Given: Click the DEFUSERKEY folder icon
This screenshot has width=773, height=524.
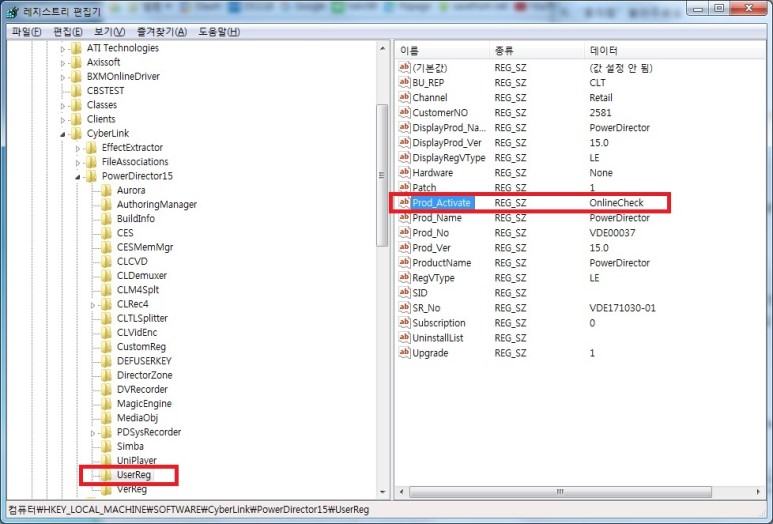Looking at the screenshot, I should click(x=106, y=361).
